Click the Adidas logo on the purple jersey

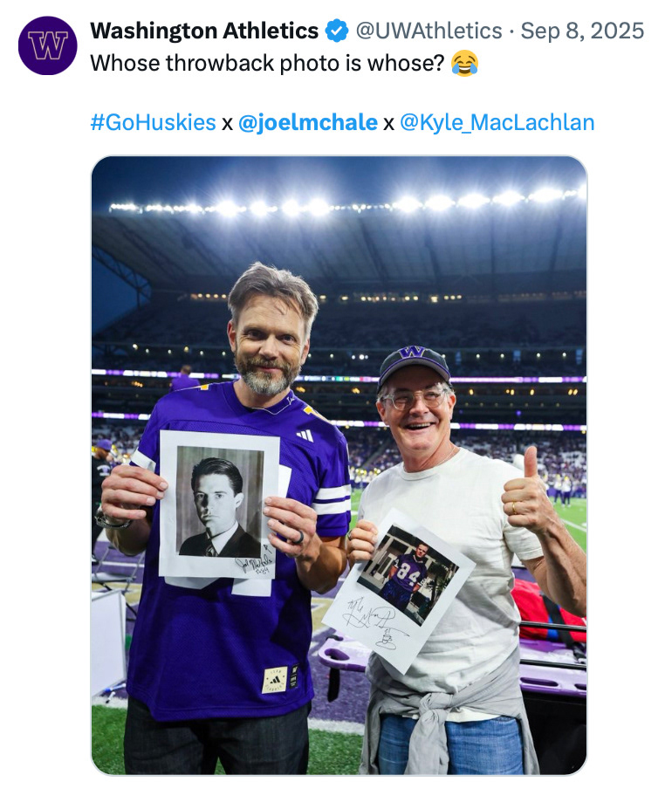(305, 434)
